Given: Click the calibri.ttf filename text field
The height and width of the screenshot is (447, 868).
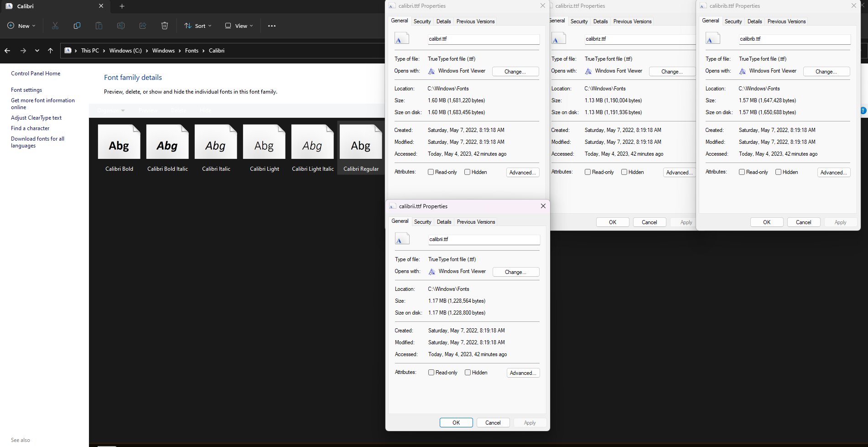Looking at the screenshot, I should pyautogui.click(x=483, y=39).
